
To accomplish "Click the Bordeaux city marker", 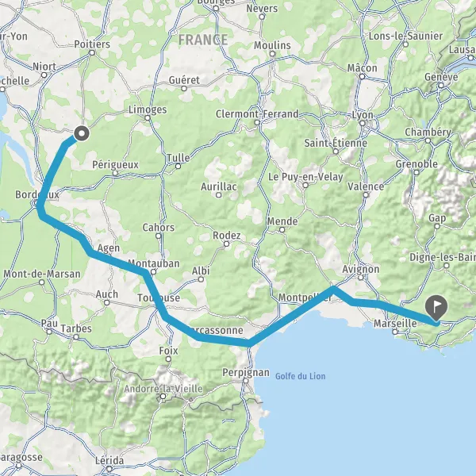I will coord(36,203).
